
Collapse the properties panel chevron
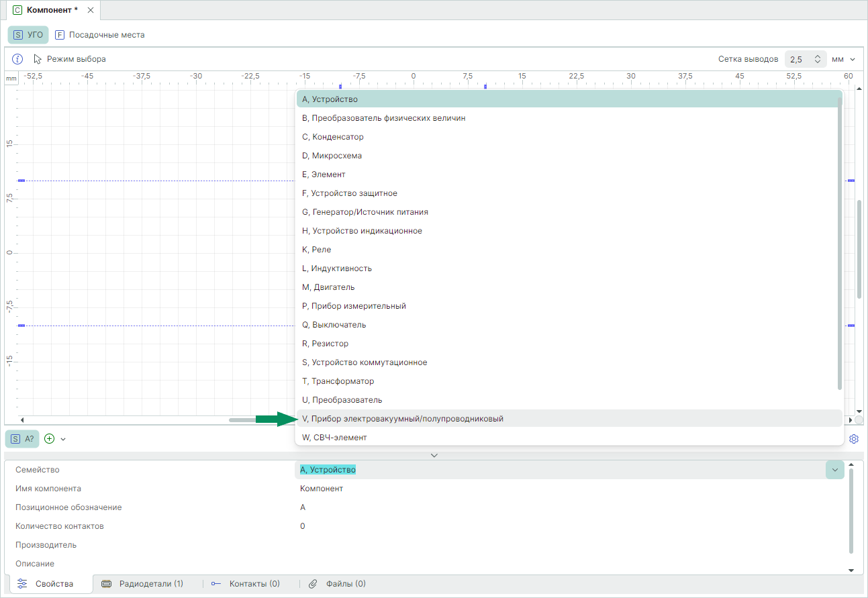coord(434,455)
